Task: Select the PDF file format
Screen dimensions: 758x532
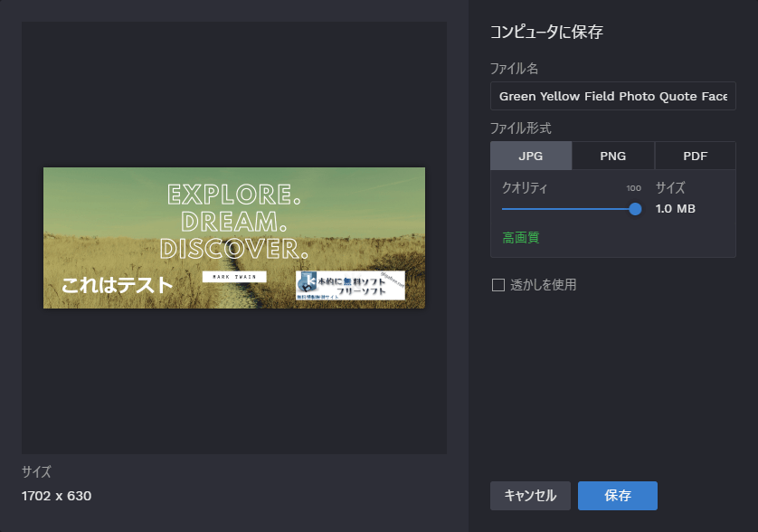Action: (696, 156)
